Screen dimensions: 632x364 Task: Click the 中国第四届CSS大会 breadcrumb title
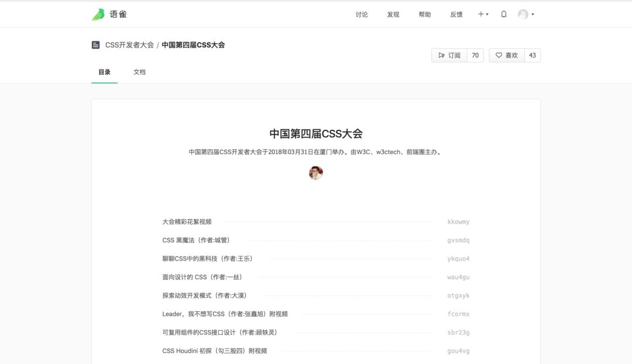click(193, 44)
